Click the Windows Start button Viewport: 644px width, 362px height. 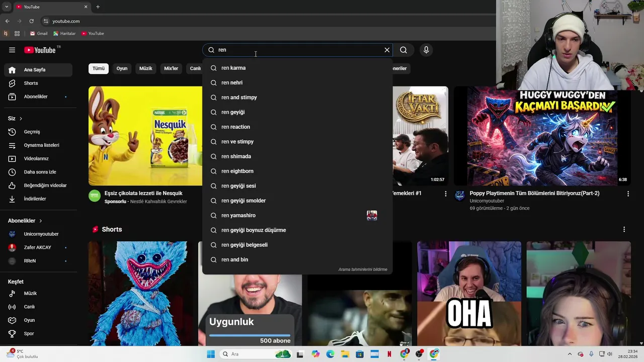point(210,354)
